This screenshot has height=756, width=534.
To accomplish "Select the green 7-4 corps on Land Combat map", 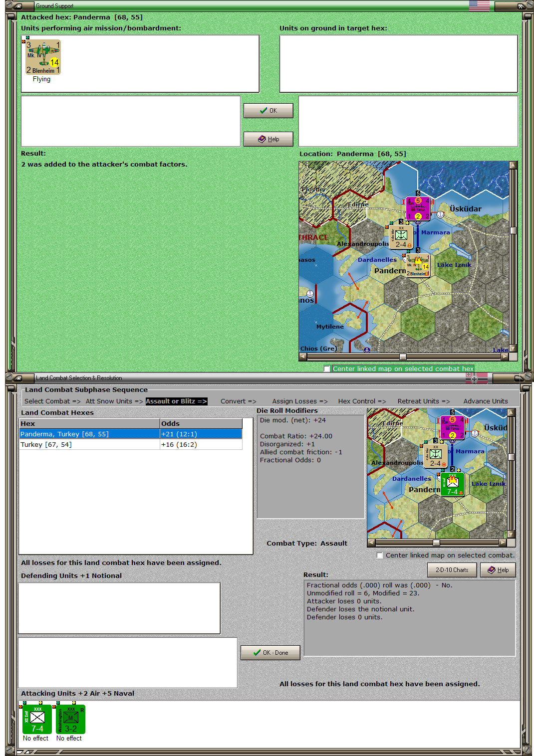I will (452, 484).
